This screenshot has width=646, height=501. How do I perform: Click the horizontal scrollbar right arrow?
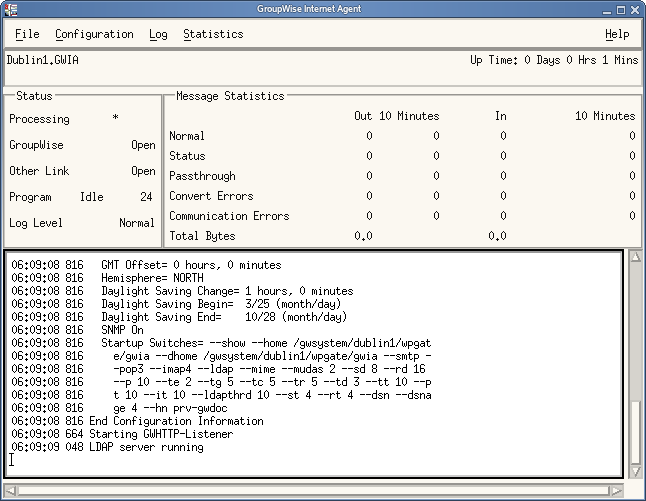617,490
